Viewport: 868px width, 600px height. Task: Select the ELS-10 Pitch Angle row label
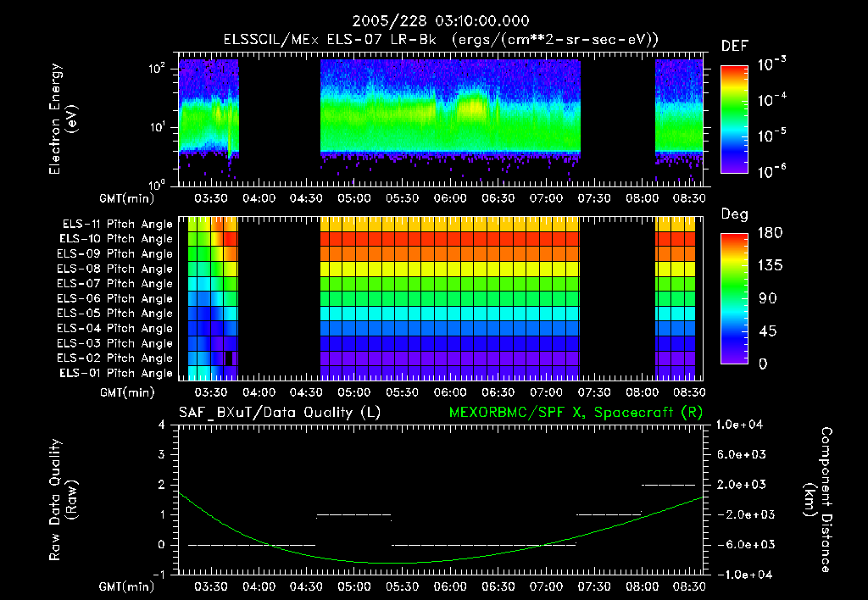click(x=116, y=239)
